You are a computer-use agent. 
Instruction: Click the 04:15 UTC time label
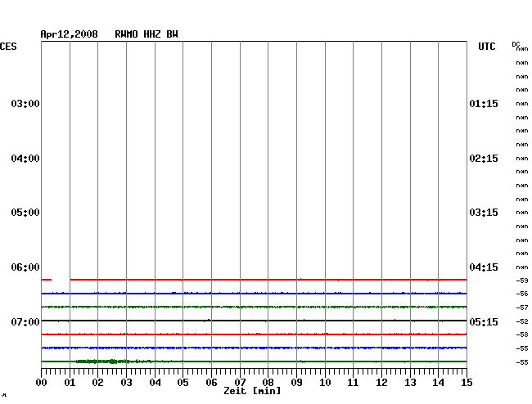[x=484, y=267]
